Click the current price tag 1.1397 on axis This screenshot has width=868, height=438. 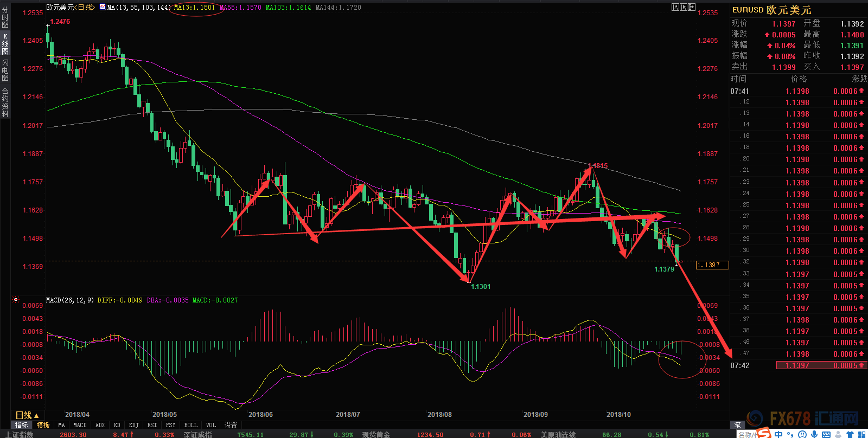pos(712,265)
